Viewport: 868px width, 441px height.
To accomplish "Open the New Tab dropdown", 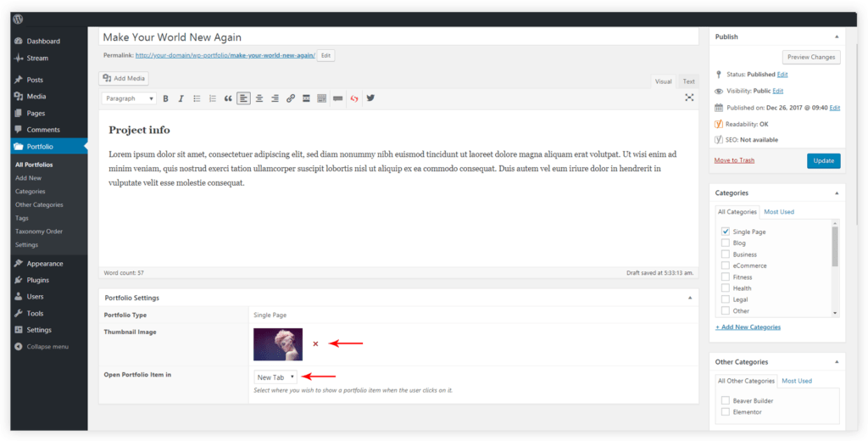I will coord(275,377).
